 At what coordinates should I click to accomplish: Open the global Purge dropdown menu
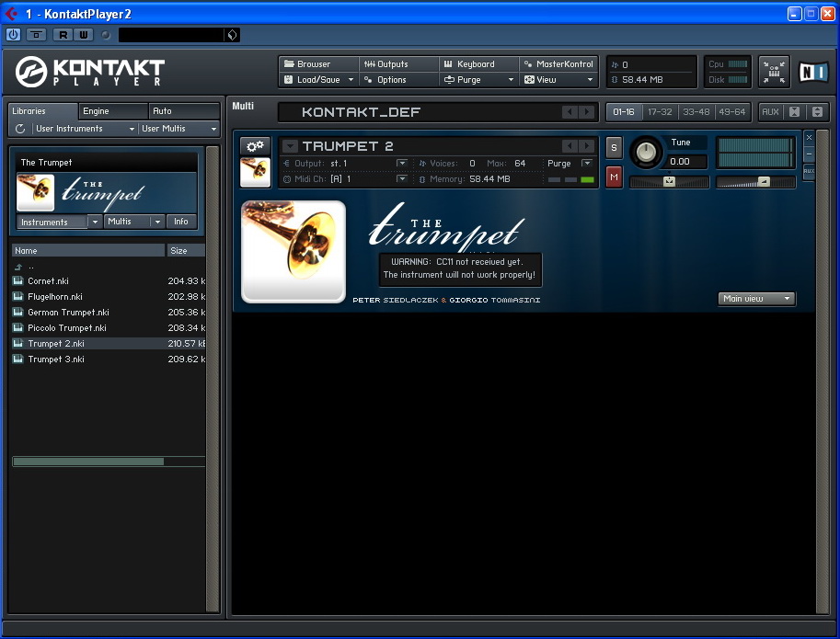tap(479, 80)
